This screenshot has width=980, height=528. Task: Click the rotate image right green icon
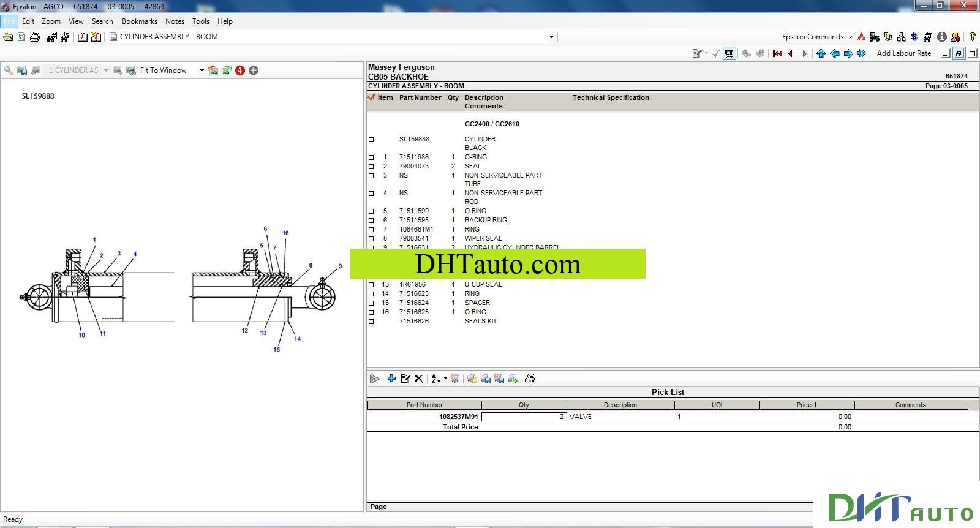tap(227, 70)
